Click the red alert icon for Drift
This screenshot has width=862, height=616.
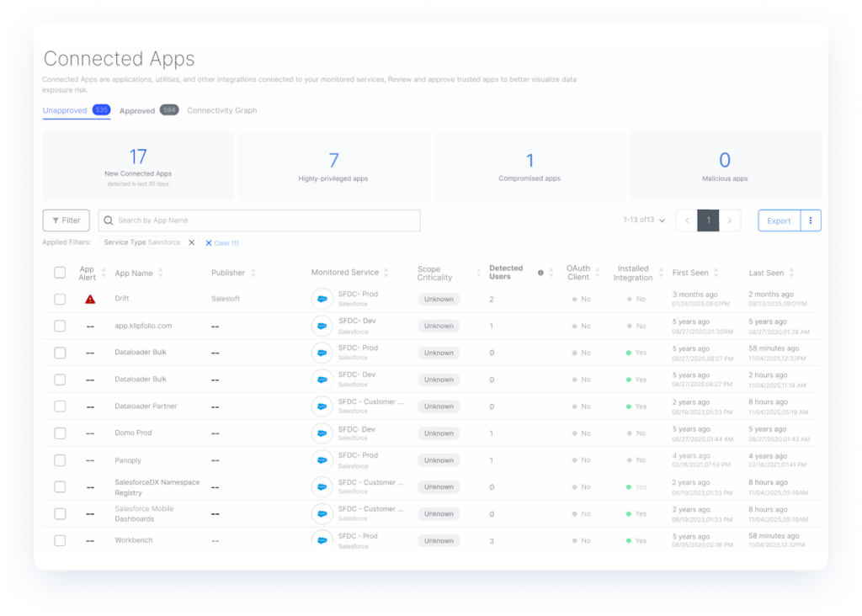point(90,299)
